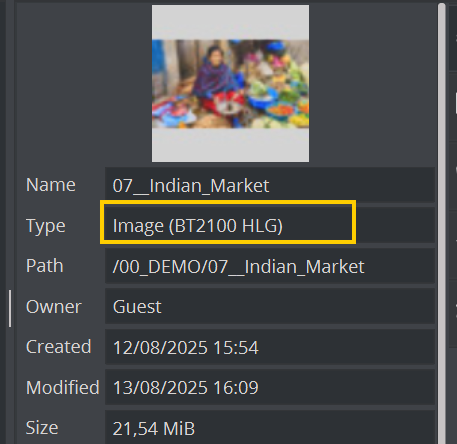The image size is (457, 444).
Task: Click the Owner property label
Action: tap(54, 306)
